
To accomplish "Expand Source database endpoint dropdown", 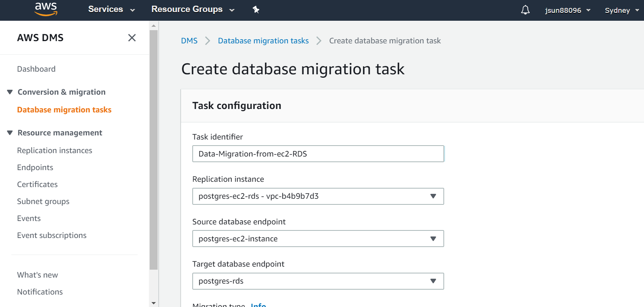I will click(318, 239).
